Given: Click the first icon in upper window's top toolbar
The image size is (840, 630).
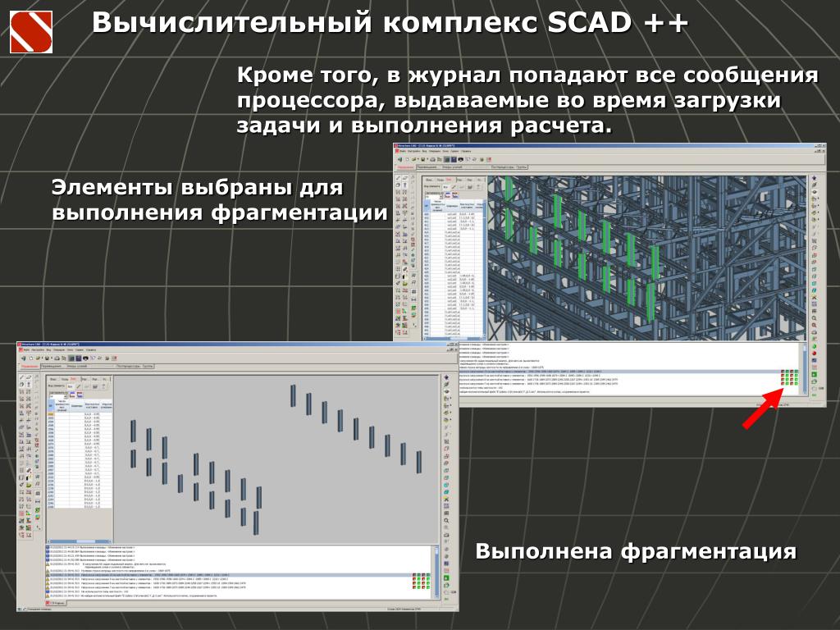Looking at the screenshot, I should click(x=399, y=159).
